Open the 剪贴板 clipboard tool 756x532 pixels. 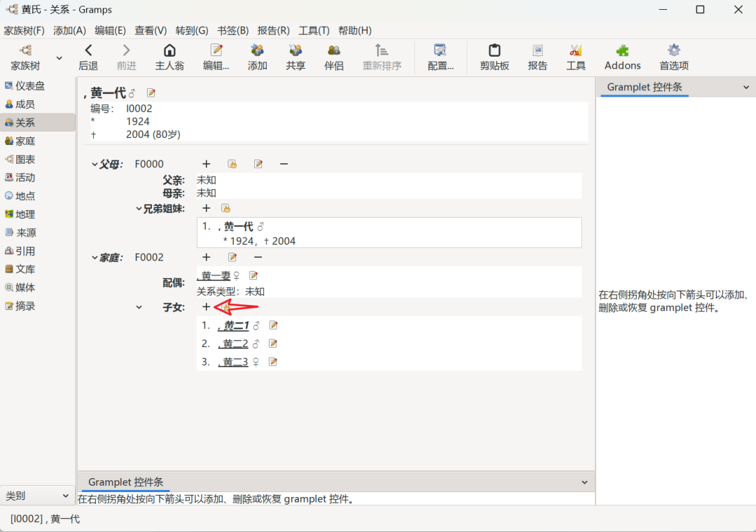click(x=494, y=50)
